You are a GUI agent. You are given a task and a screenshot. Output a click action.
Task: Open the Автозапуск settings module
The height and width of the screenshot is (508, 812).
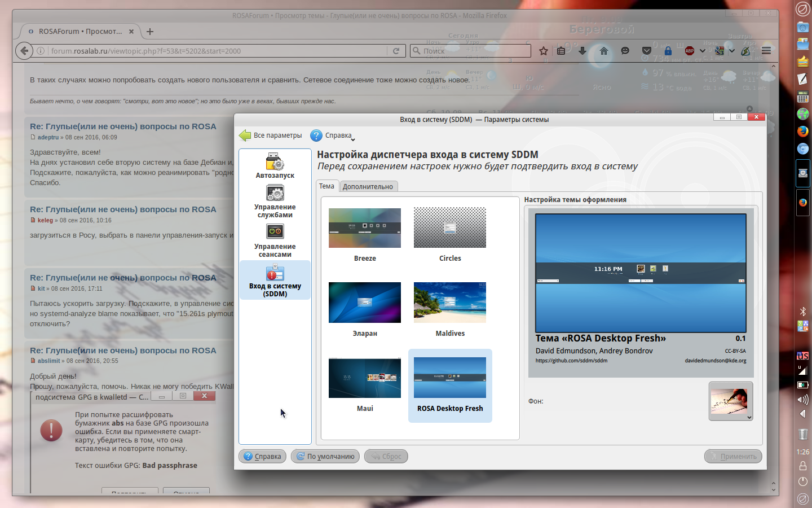275,165
